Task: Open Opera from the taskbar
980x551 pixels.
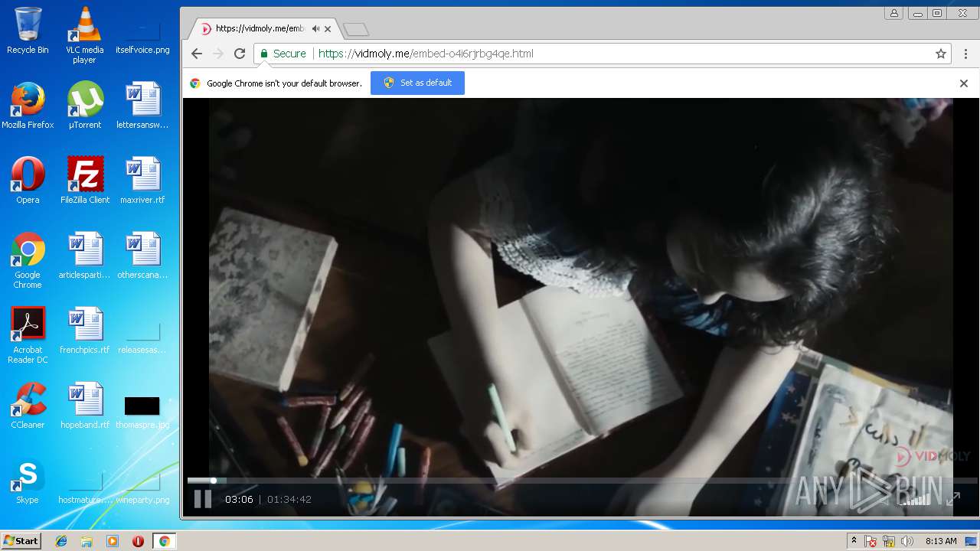Action: [138, 541]
